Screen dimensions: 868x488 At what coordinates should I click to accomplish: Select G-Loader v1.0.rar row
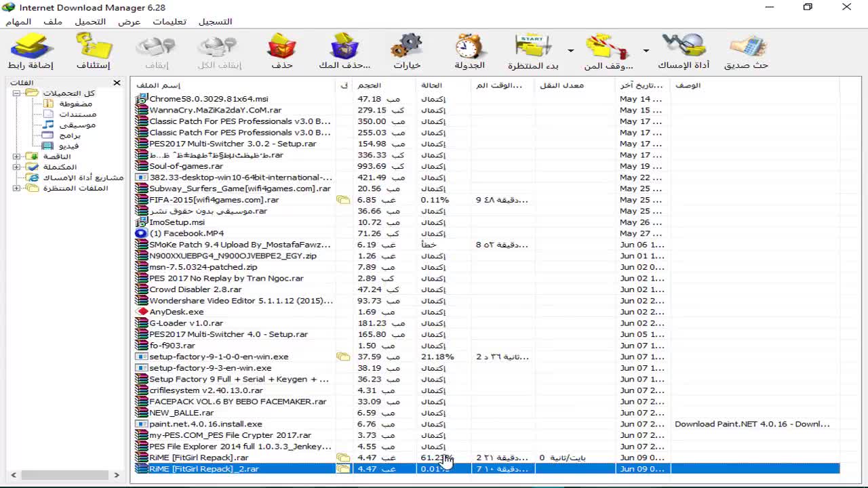pyautogui.click(x=486, y=323)
